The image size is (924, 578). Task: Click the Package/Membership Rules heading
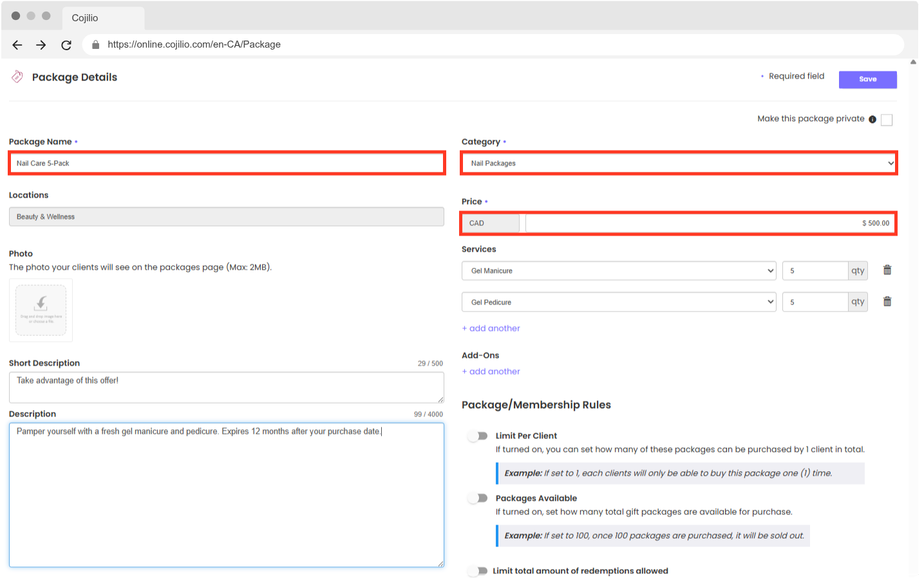[536, 405]
